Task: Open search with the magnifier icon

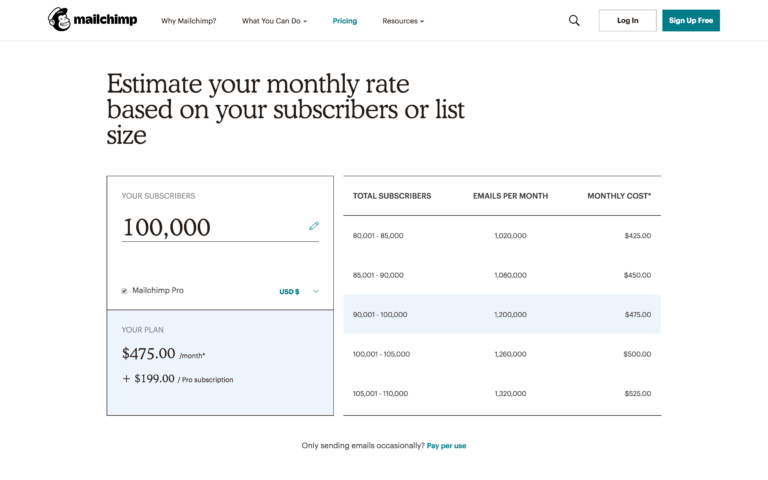Action: pyautogui.click(x=574, y=21)
